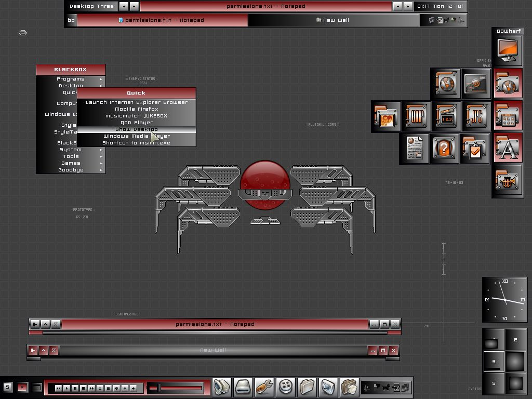Open the fonts folder with letter A
Screen dimensions: 532x399
(x=508, y=149)
